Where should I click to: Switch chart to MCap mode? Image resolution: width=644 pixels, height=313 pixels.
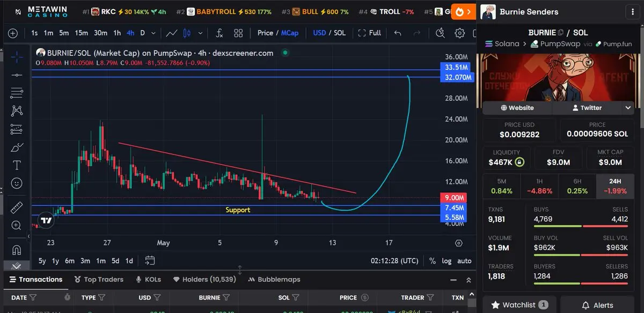(290, 33)
